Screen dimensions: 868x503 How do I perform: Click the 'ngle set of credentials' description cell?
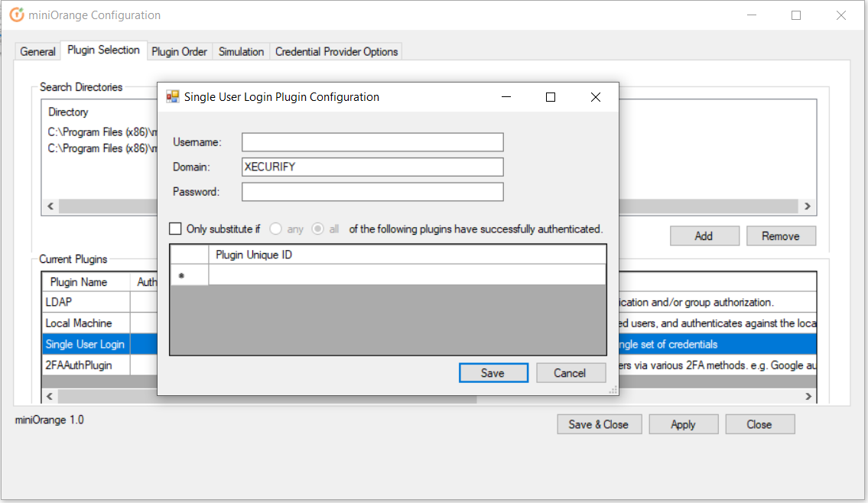[717, 344]
